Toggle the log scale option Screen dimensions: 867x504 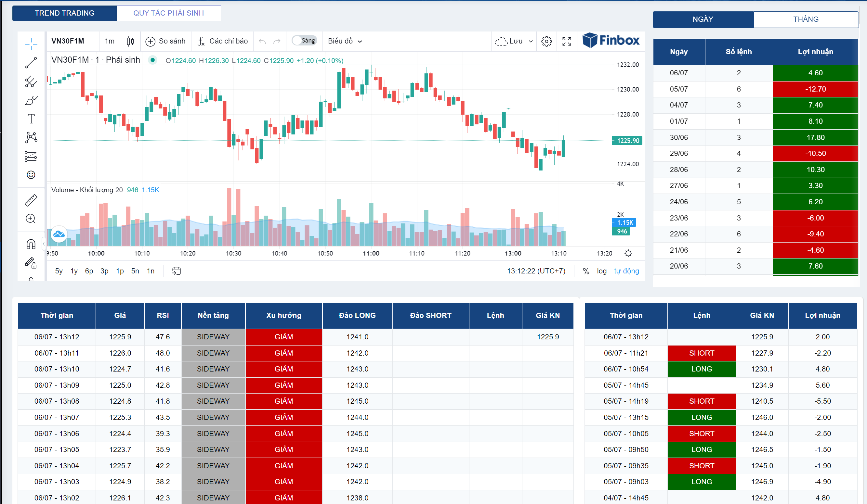click(601, 271)
